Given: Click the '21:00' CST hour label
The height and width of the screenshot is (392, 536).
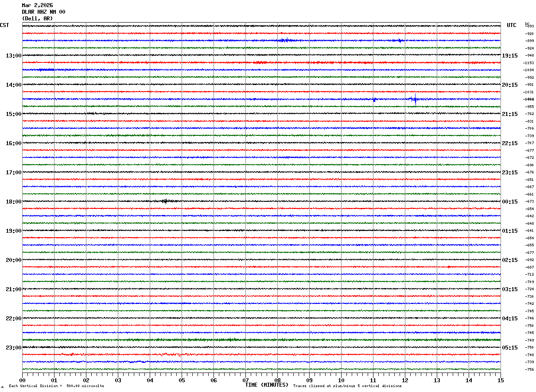Looking at the screenshot, I should point(13,289).
